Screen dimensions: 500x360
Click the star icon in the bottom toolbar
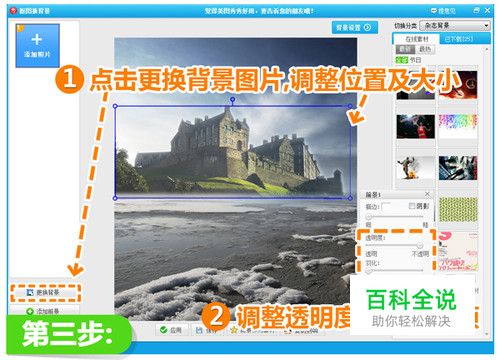(234, 330)
